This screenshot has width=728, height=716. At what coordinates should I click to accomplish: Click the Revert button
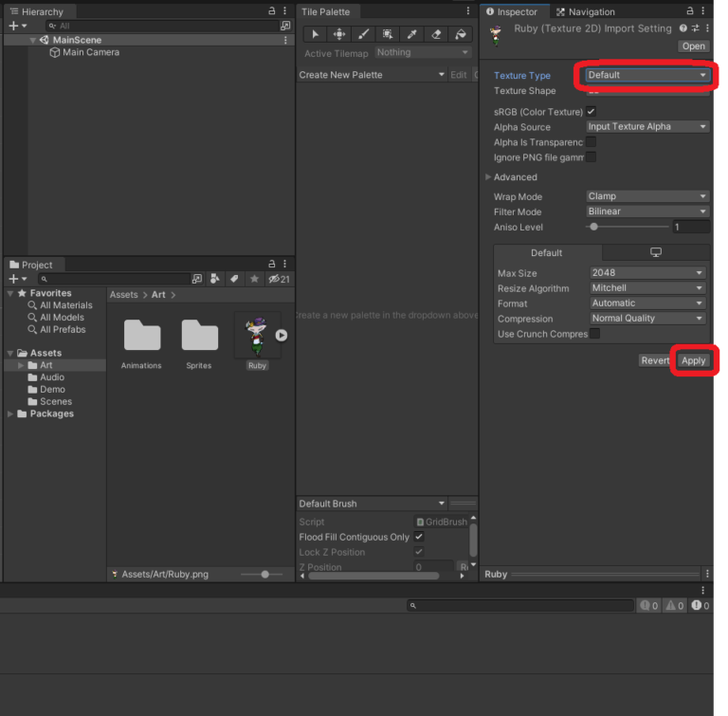(655, 360)
